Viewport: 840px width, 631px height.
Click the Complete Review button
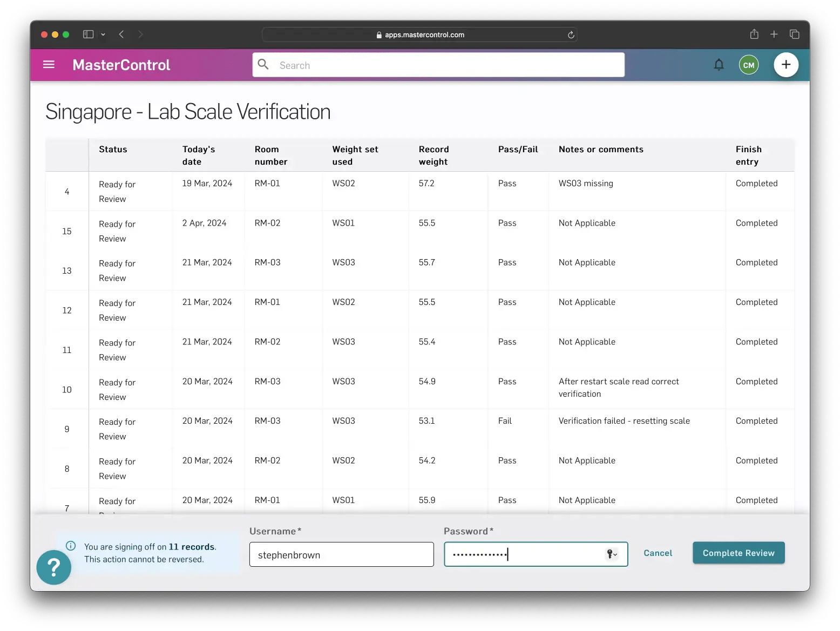(739, 553)
